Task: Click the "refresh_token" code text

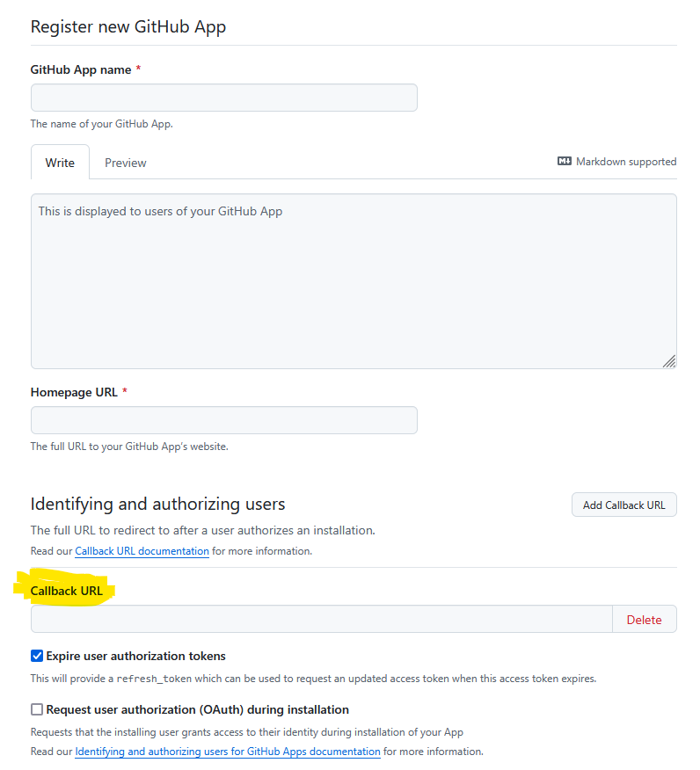Action: (152, 679)
